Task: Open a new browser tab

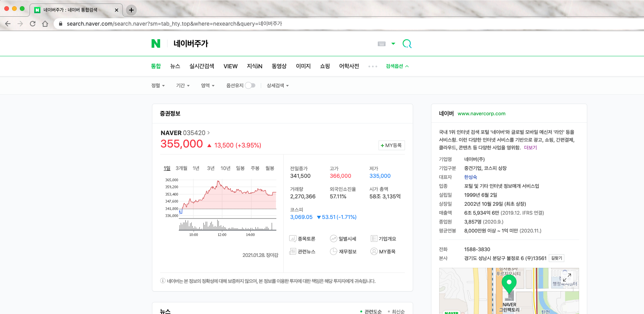Action: point(131,10)
